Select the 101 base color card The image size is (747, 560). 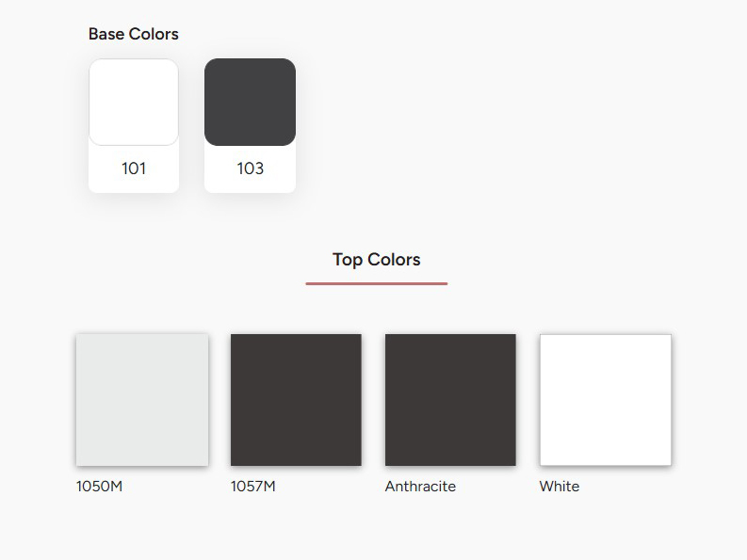(134, 126)
